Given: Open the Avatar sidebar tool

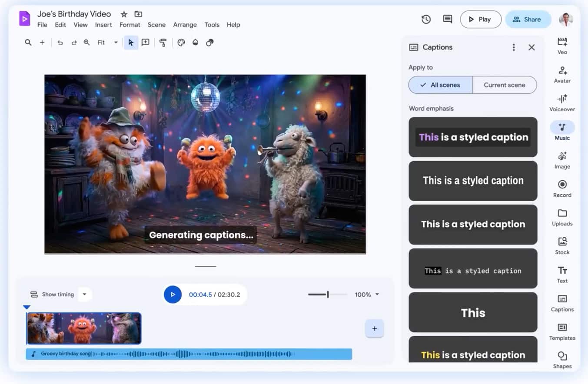Looking at the screenshot, I should click(x=562, y=74).
